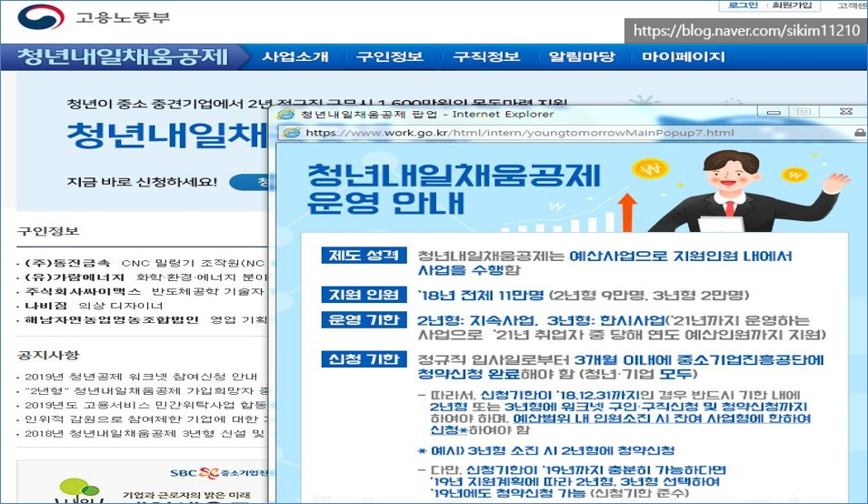Open the 마이페이지 menu
Viewport: 868px width, 504px height.
683,56
